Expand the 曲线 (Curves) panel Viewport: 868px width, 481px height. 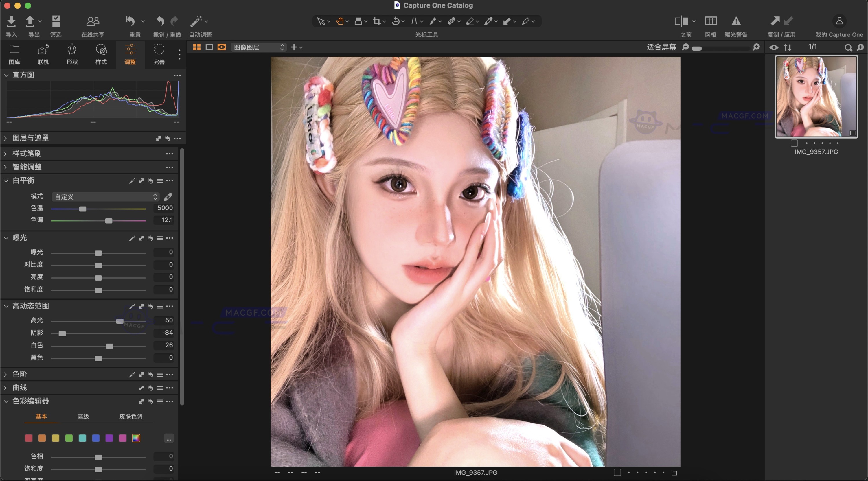click(20, 387)
